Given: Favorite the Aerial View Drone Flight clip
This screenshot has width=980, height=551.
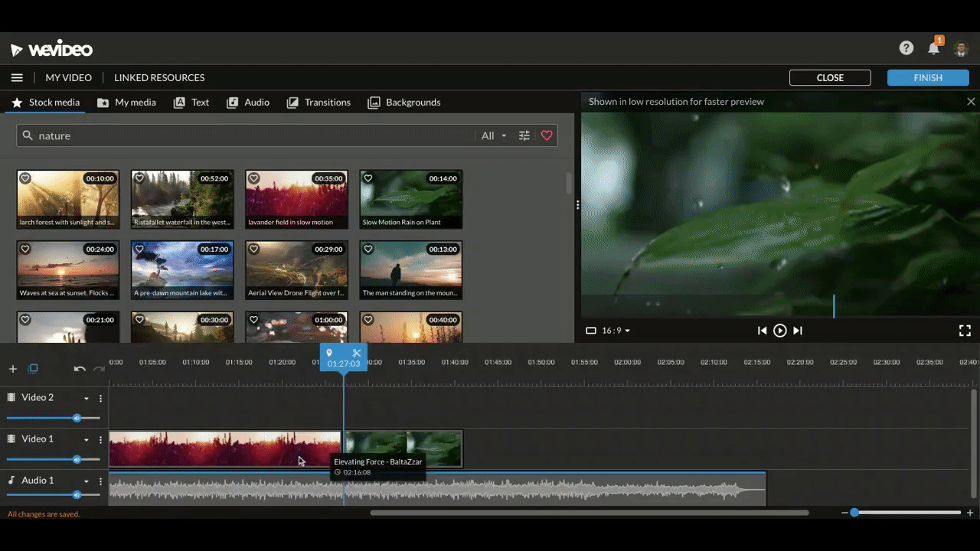Looking at the screenshot, I should click(x=254, y=249).
